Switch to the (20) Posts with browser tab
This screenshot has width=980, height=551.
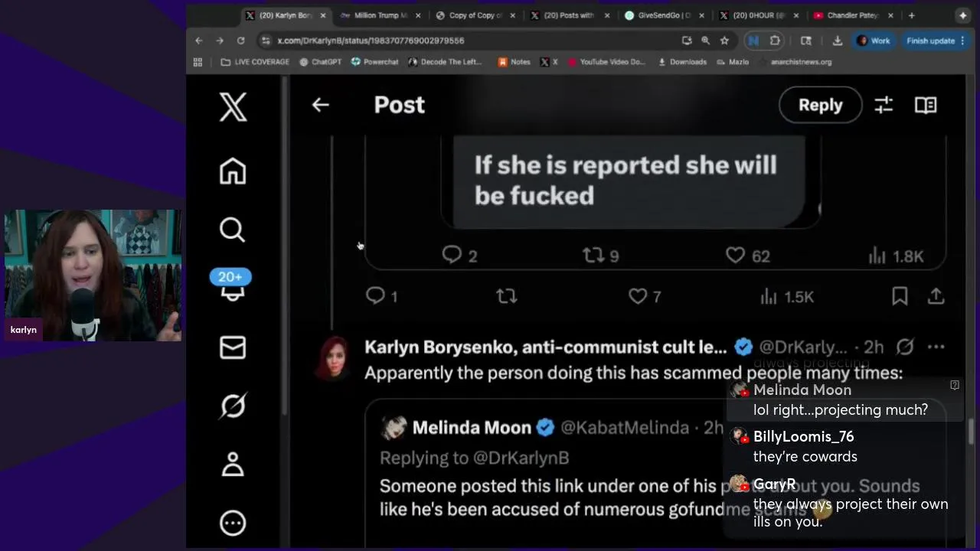pos(570,15)
